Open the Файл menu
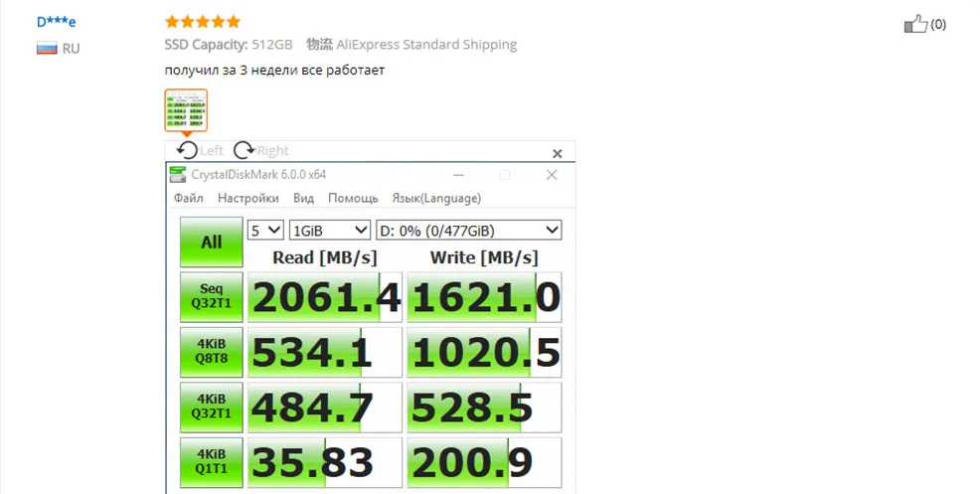This screenshot has width=980, height=494. [188, 198]
